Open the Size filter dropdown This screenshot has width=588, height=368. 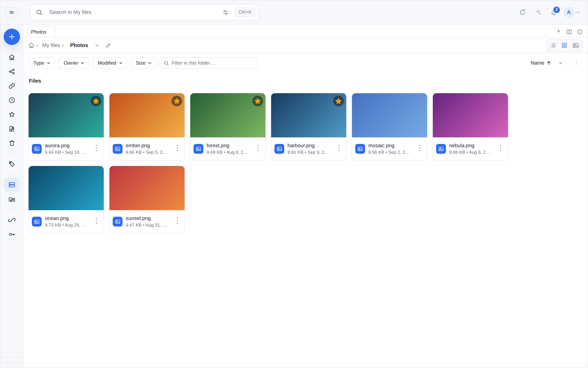click(143, 63)
